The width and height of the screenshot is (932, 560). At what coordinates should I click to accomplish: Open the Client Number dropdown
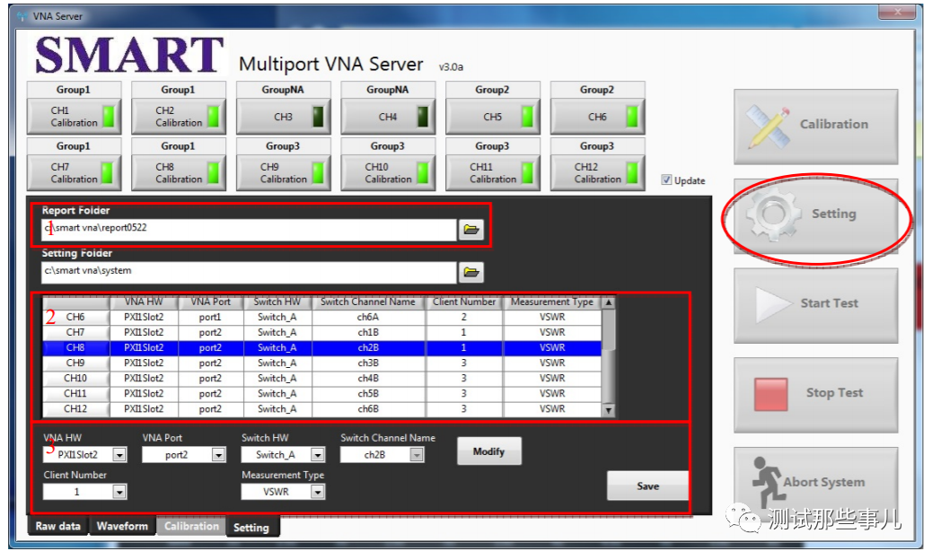(119, 492)
